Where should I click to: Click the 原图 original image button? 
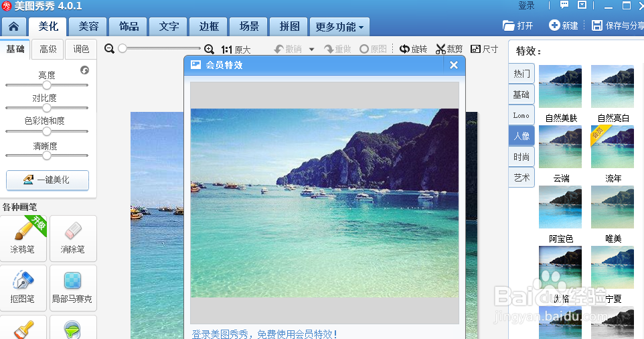[373, 50]
